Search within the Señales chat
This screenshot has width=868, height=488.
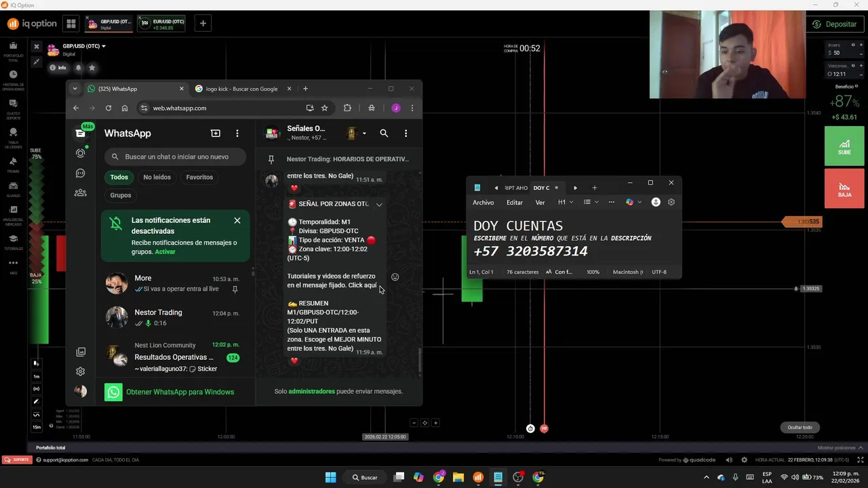coord(384,134)
